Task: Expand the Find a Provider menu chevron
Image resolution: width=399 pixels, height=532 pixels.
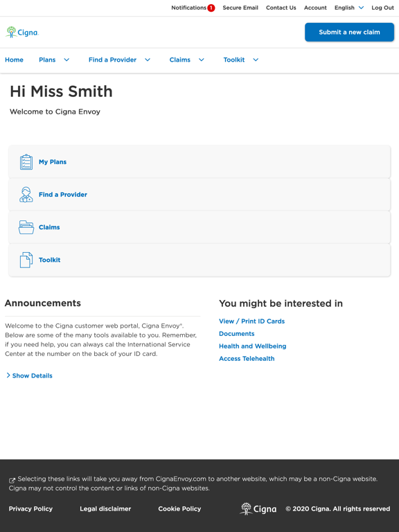Action: (148, 60)
